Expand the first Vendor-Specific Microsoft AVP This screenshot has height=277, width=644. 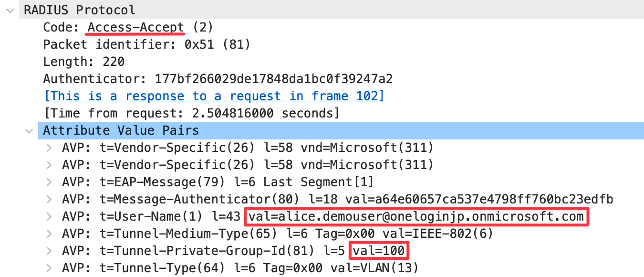49,148
